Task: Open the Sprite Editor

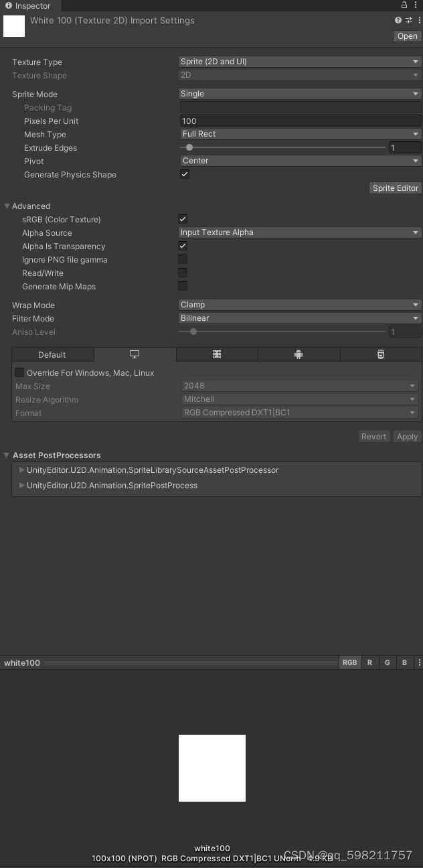Action: pos(395,188)
